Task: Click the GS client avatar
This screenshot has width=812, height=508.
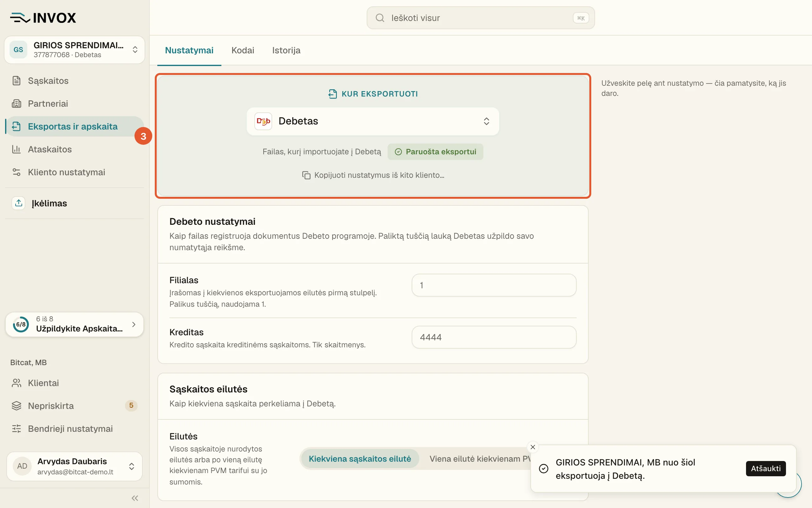Action: coord(18,50)
